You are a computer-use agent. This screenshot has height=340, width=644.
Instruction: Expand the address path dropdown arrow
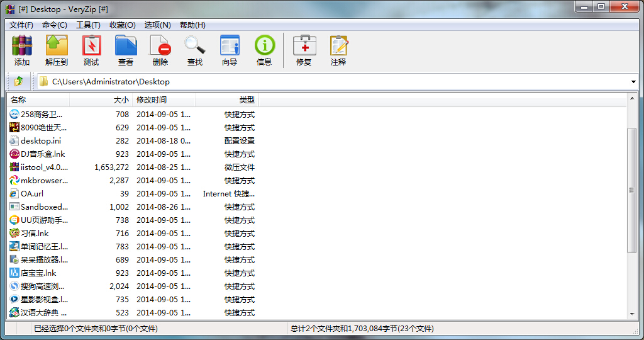point(633,81)
